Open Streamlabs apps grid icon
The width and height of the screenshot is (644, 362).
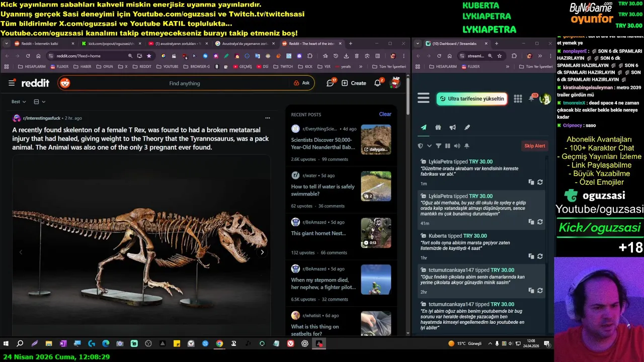click(518, 99)
